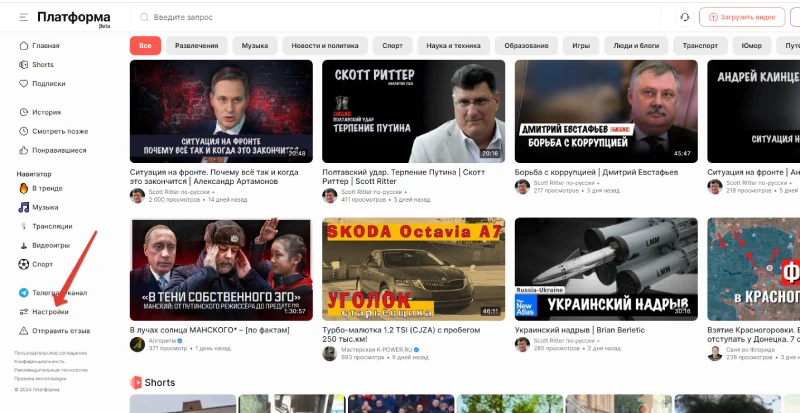The image size is (800, 413).
Task: Click channel avatar under Украинский надрыв video
Action: click(x=522, y=344)
